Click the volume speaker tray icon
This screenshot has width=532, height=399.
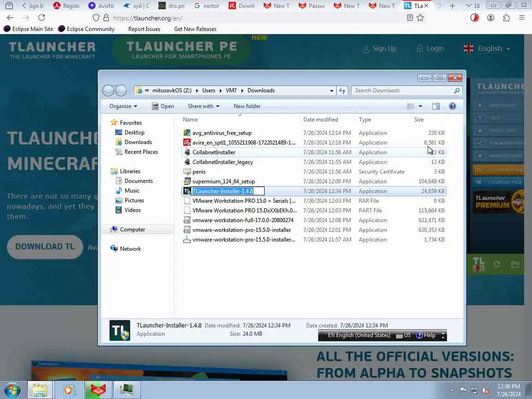[485, 390]
